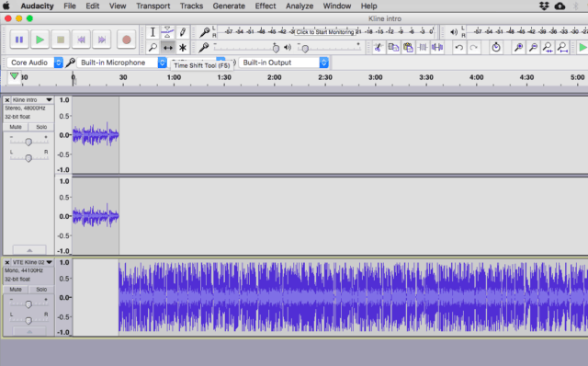The image size is (588, 366).
Task: Select the Envelope tool
Action: (x=167, y=33)
